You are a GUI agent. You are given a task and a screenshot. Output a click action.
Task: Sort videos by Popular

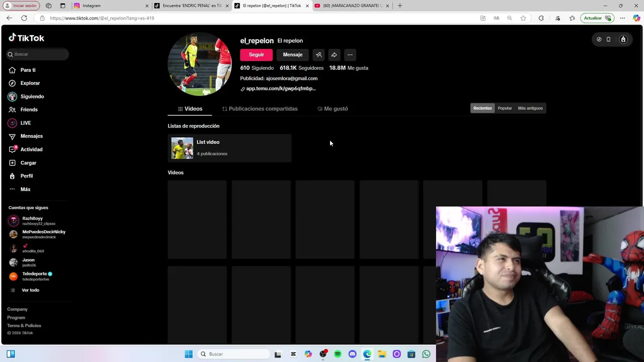click(505, 108)
